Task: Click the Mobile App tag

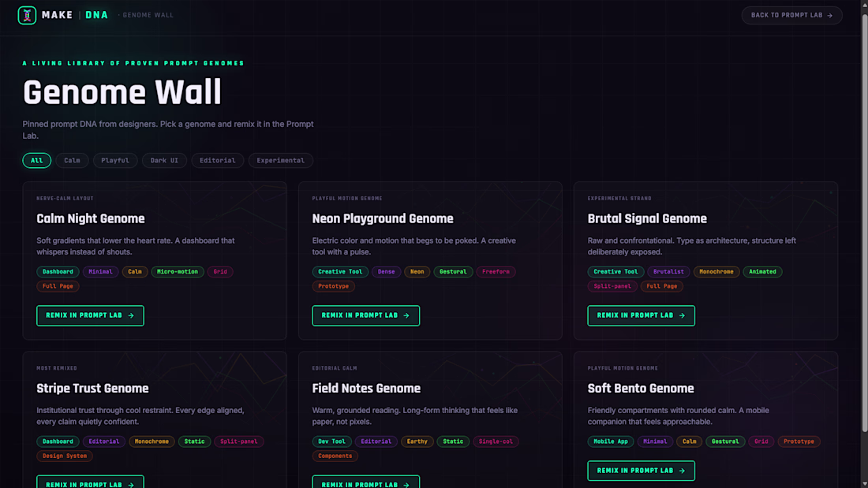Action: tap(611, 441)
